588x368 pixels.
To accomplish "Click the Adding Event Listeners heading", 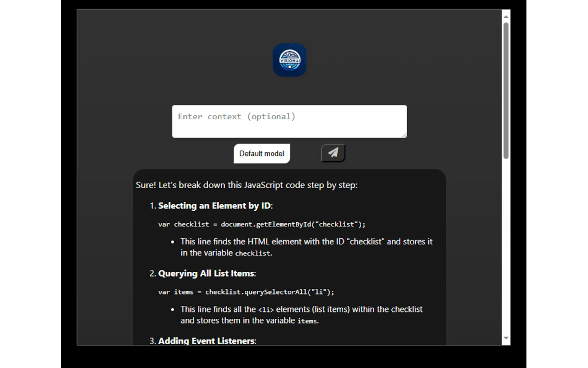I will point(207,341).
